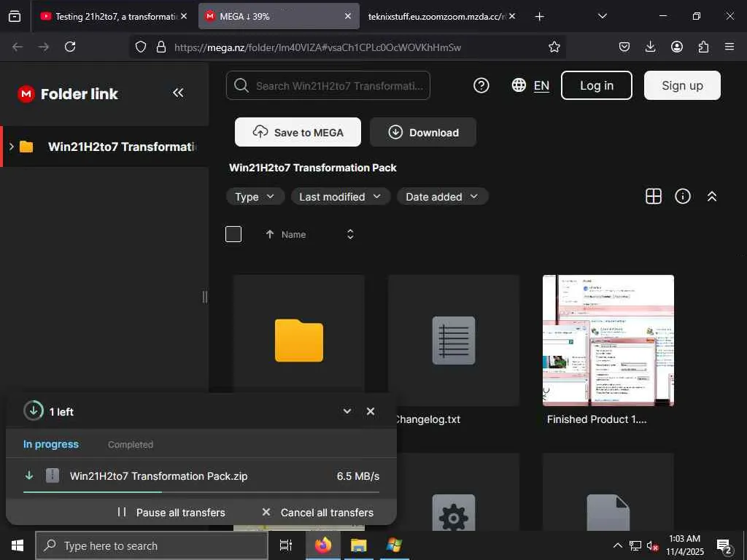This screenshot has height=560, width=747.
Task: Open the Type filter dropdown
Action: tap(255, 197)
